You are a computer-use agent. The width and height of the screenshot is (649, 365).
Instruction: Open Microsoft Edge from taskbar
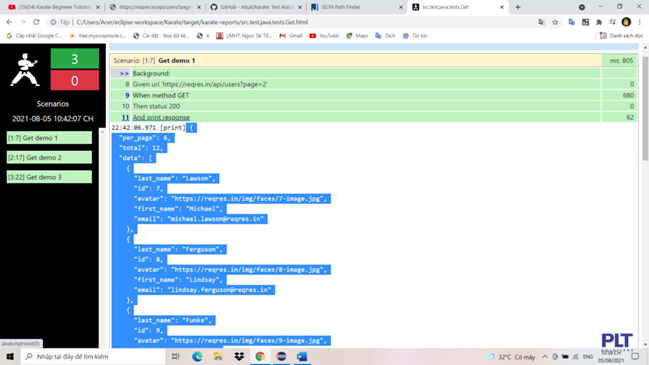[x=197, y=356]
